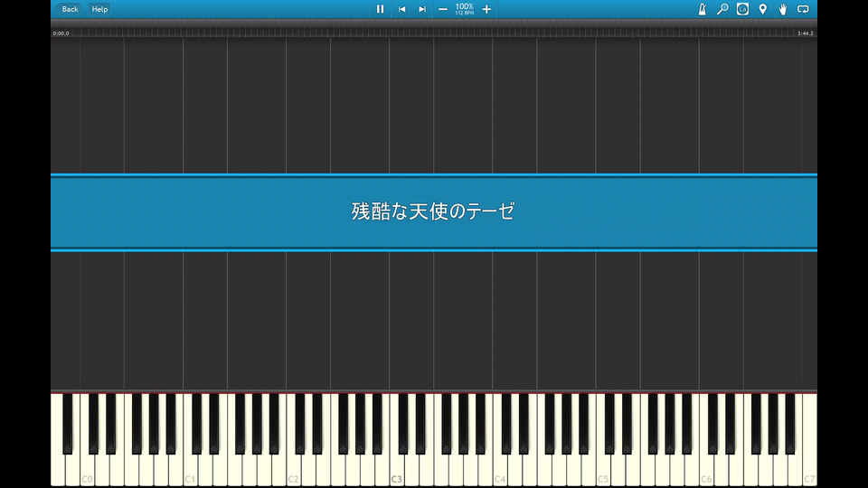Open the Help menu
Screen dimensions: 868x488
(x=99, y=9)
